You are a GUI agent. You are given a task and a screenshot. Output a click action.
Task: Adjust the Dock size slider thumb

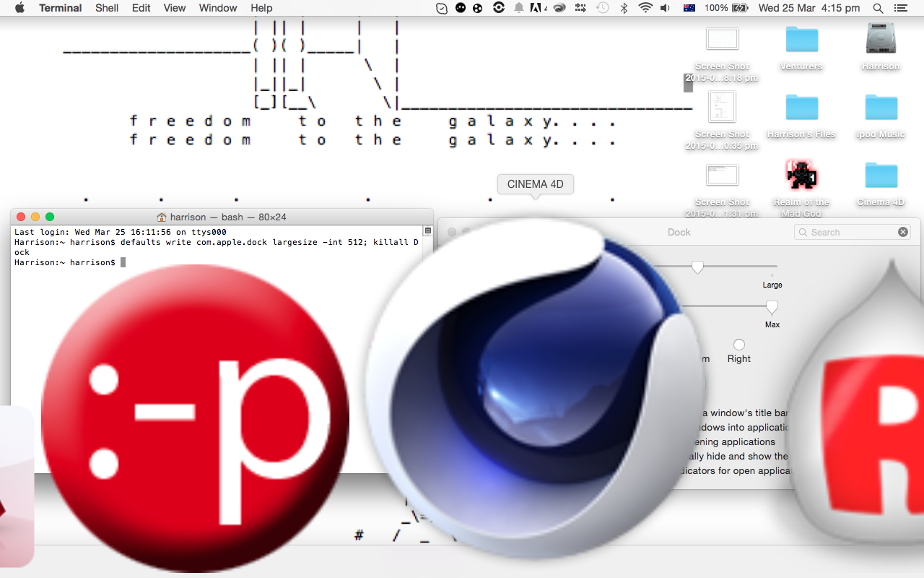click(x=697, y=267)
